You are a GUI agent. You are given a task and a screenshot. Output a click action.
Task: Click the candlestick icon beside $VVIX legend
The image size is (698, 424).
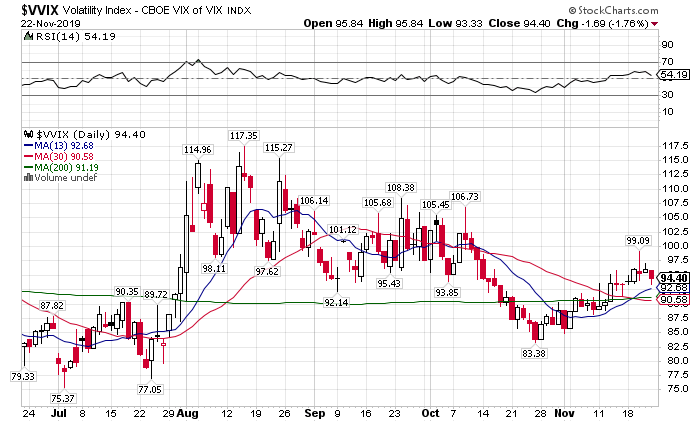coord(28,134)
